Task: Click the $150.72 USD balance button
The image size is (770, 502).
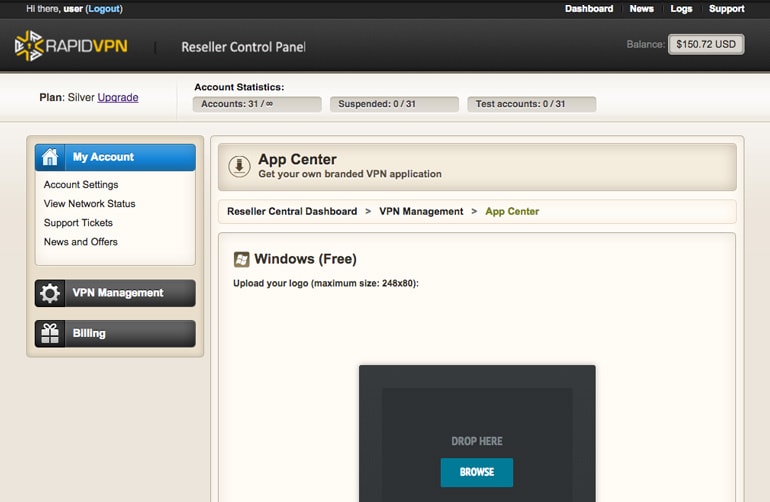Action: coord(706,44)
